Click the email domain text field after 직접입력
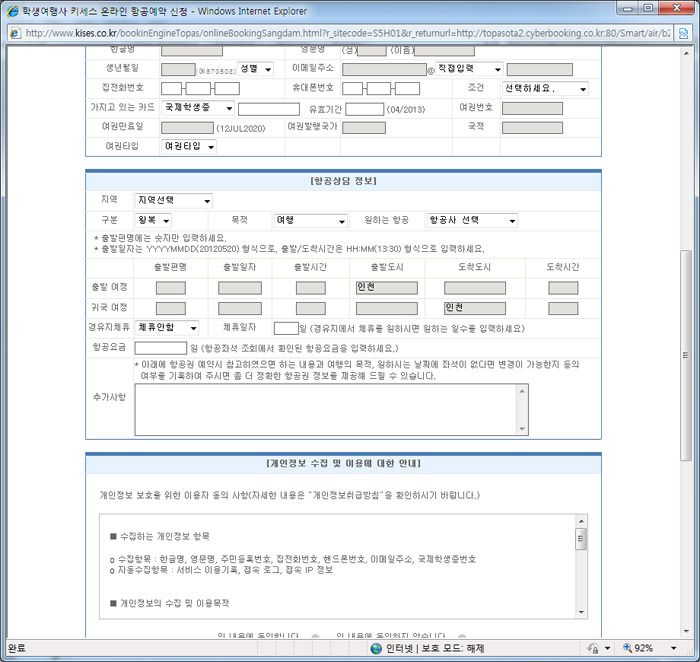 tap(540, 70)
